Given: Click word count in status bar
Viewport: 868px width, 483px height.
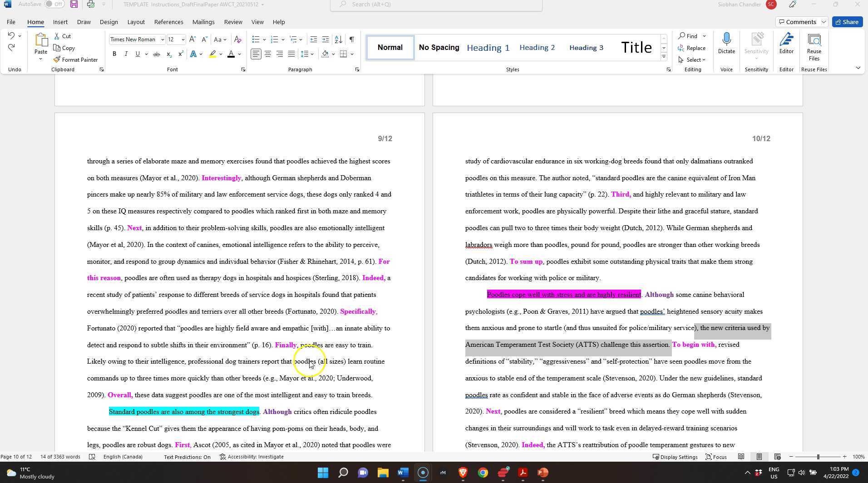Looking at the screenshot, I should coord(60,457).
